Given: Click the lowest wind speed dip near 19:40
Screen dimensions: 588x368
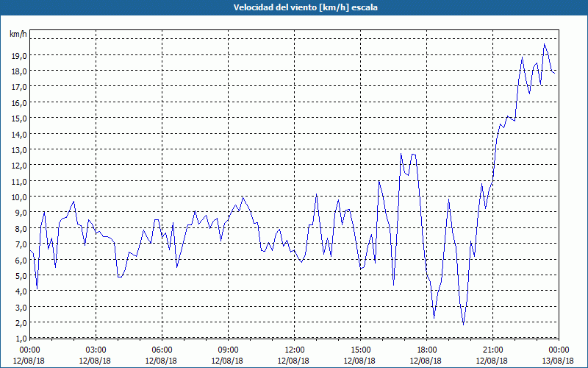Looking at the screenshot, I should (x=464, y=325).
